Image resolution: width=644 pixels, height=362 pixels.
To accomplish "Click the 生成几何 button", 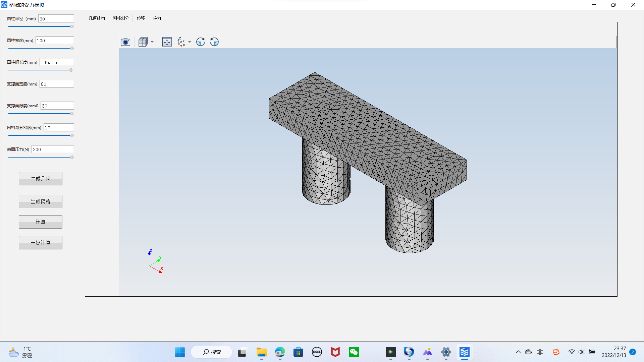I will pos(41,179).
